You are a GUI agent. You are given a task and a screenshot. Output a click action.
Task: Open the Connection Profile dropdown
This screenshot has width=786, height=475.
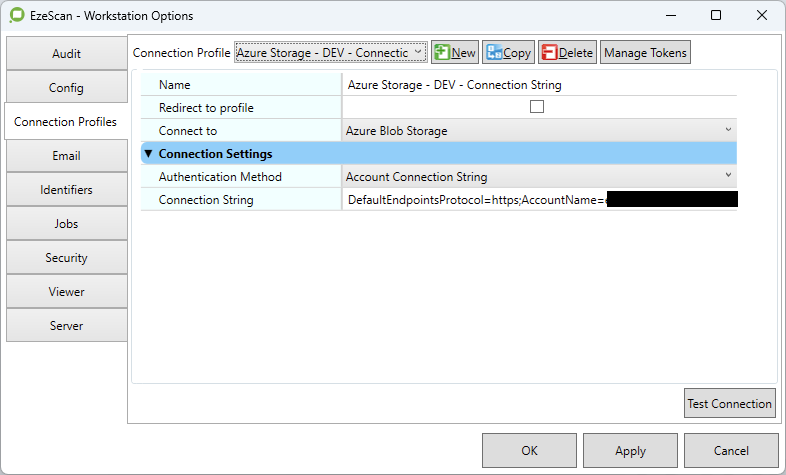[330, 52]
